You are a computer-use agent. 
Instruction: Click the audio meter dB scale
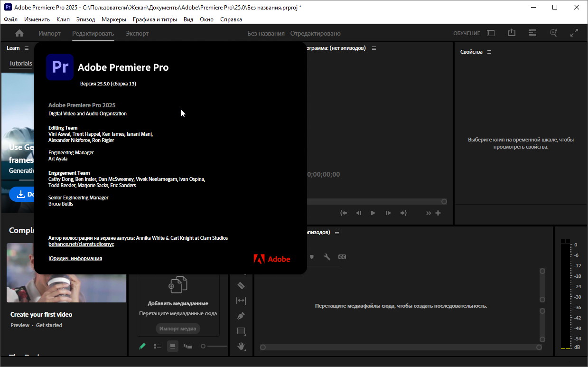point(577,297)
